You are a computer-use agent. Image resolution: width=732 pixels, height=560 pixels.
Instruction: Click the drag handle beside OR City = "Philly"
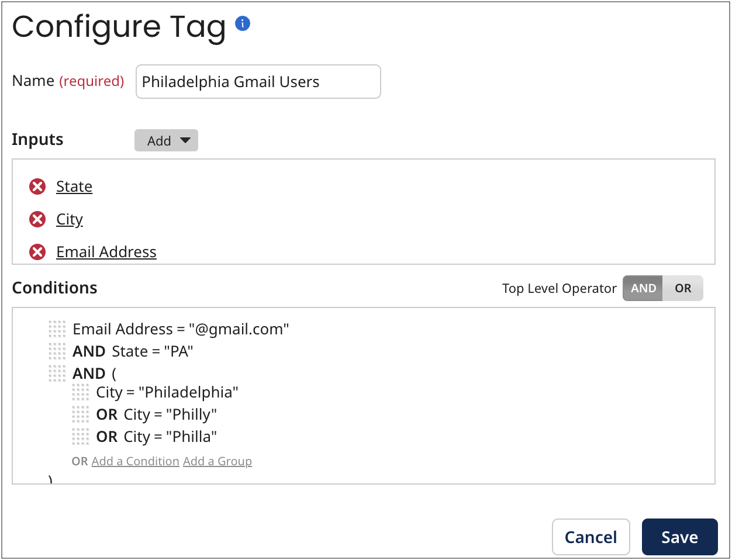point(81,414)
